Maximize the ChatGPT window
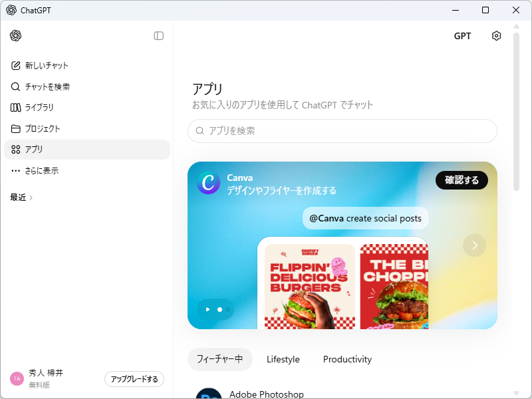This screenshot has height=399, width=532. click(x=485, y=10)
